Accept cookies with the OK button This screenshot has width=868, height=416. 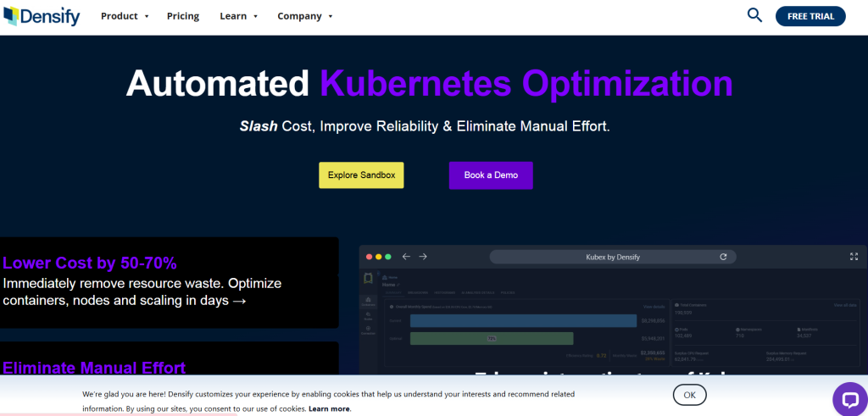[x=690, y=395]
